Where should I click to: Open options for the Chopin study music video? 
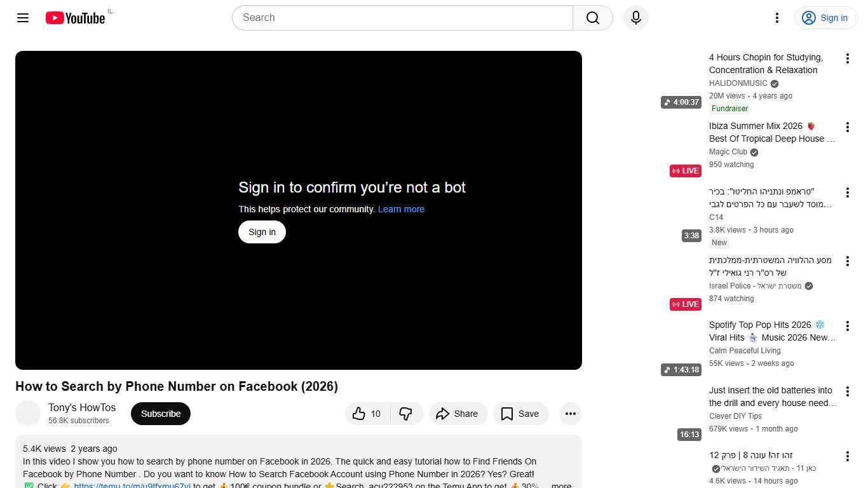tap(848, 58)
